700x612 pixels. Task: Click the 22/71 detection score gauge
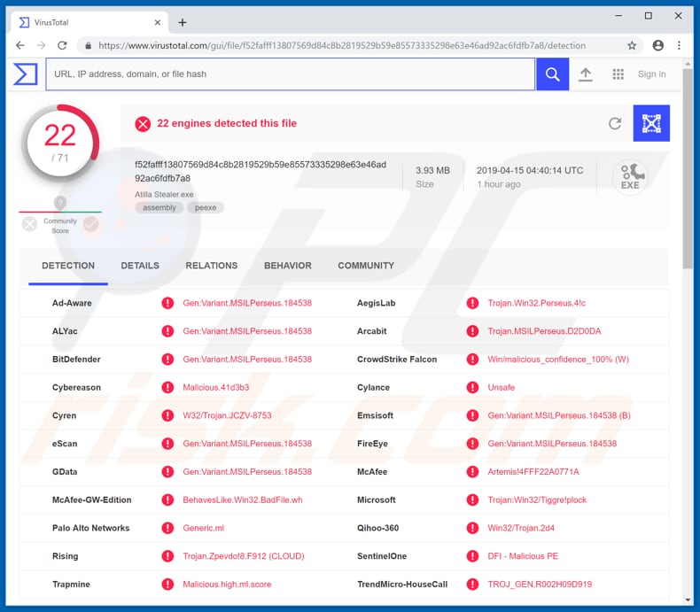[x=60, y=143]
